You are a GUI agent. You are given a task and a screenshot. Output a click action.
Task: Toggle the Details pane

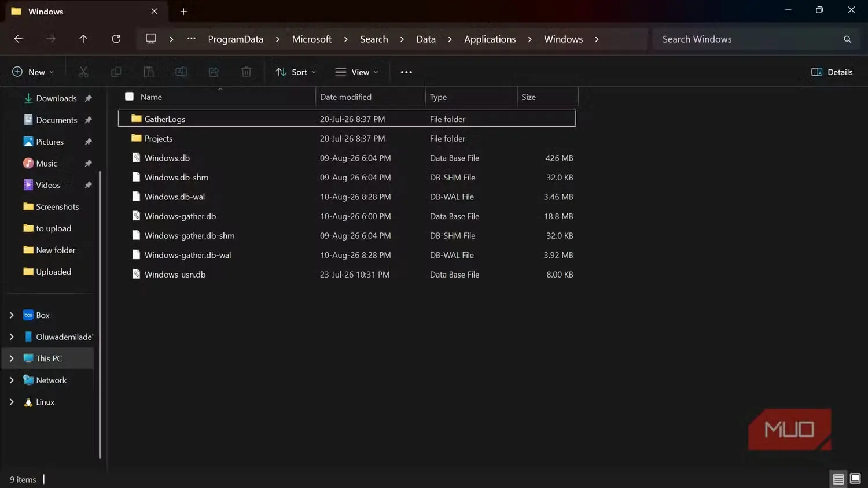pyautogui.click(x=832, y=72)
